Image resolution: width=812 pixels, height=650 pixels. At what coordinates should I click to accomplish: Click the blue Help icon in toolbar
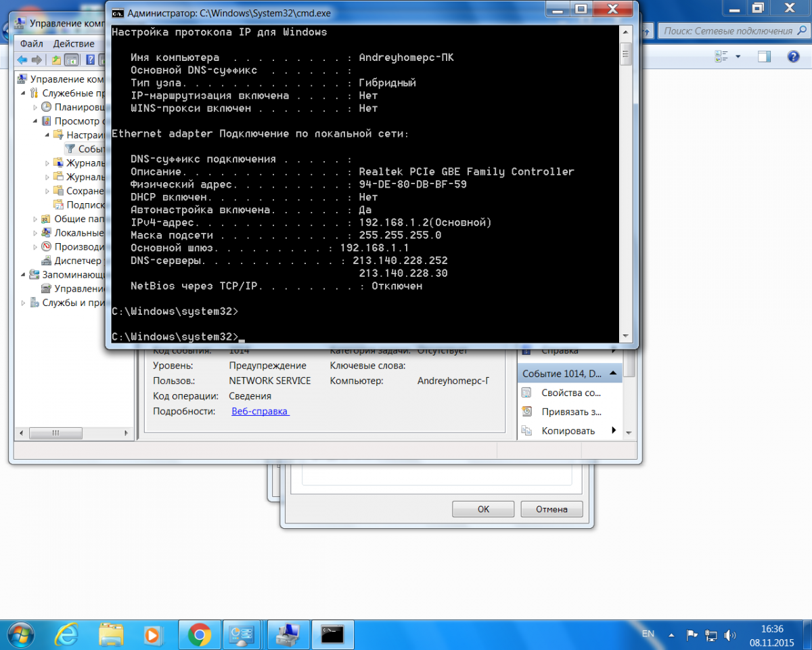[90, 60]
